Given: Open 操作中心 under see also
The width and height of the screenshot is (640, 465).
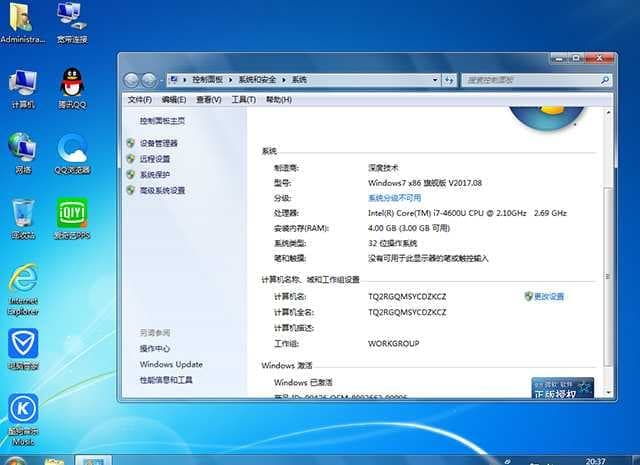Looking at the screenshot, I should click(155, 348).
